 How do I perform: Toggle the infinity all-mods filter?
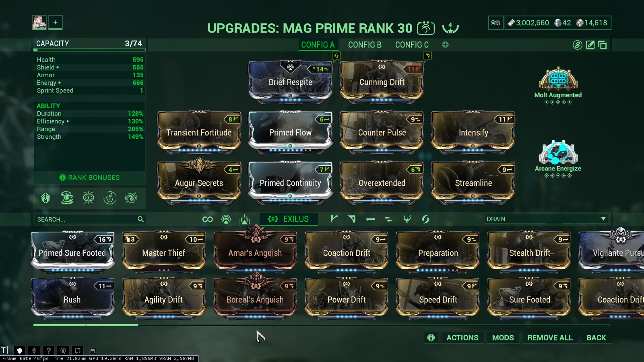click(208, 219)
